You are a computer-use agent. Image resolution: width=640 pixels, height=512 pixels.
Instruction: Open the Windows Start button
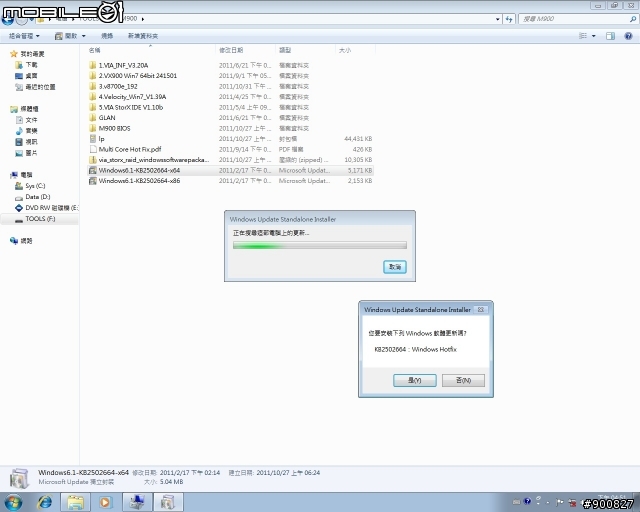pos(13,502)
